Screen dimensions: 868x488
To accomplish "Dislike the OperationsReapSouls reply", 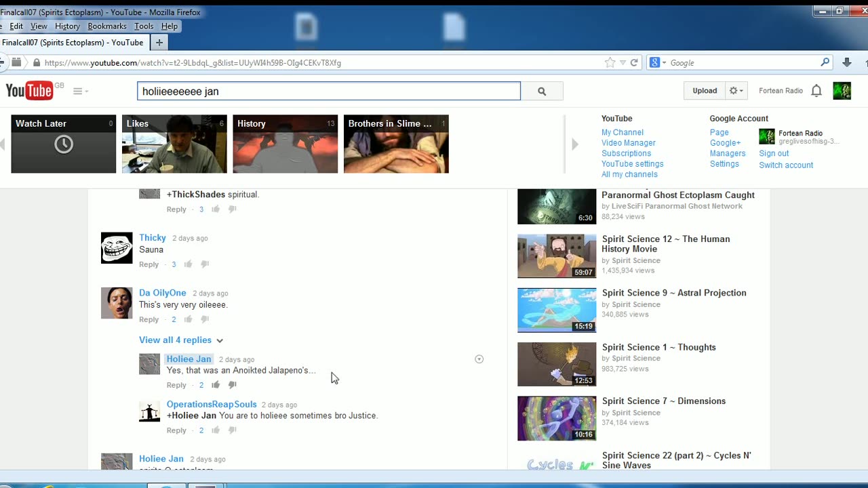I will 232,430.
